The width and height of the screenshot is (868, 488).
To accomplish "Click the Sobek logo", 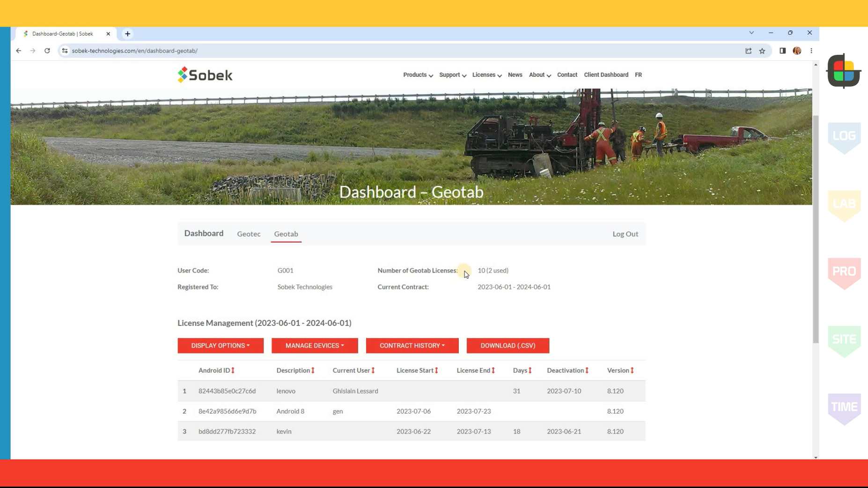I will click(205, 75).
